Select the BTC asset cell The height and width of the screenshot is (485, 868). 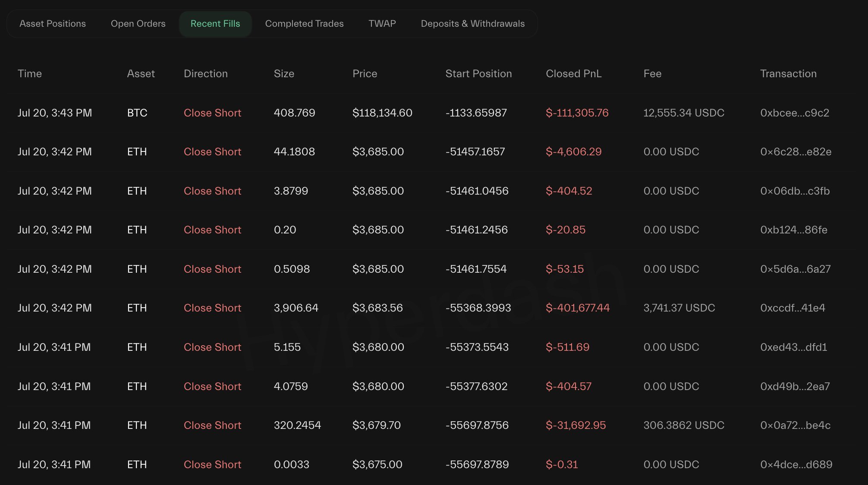[137, 113]
